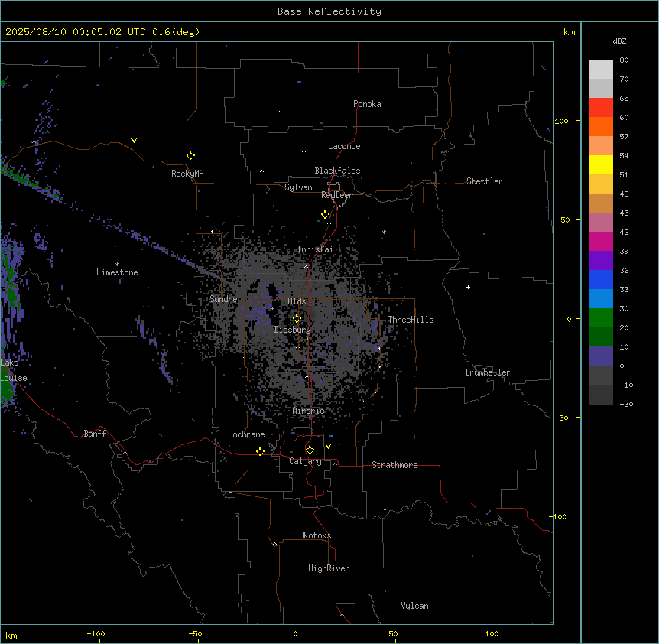The image size is (659, 644).
Task: Click the 100 tick label on vertical axis
Action: 561,121
